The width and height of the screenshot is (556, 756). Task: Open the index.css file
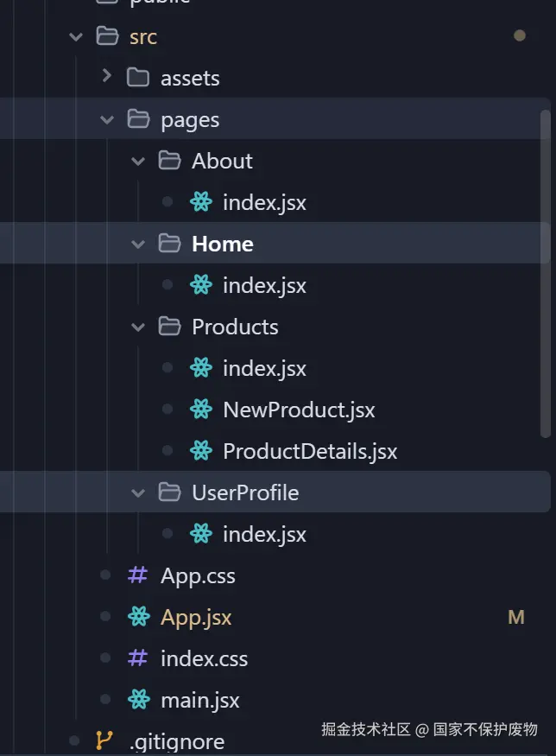[204, 658]
